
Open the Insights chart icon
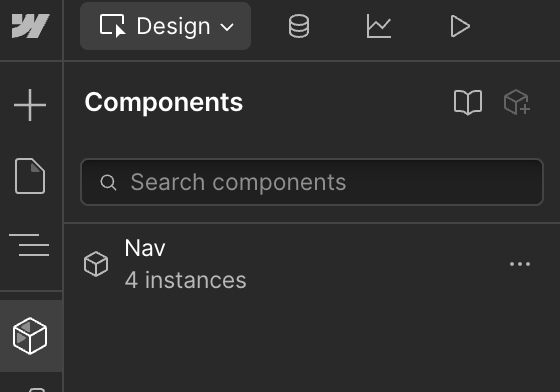coord(379,26)
